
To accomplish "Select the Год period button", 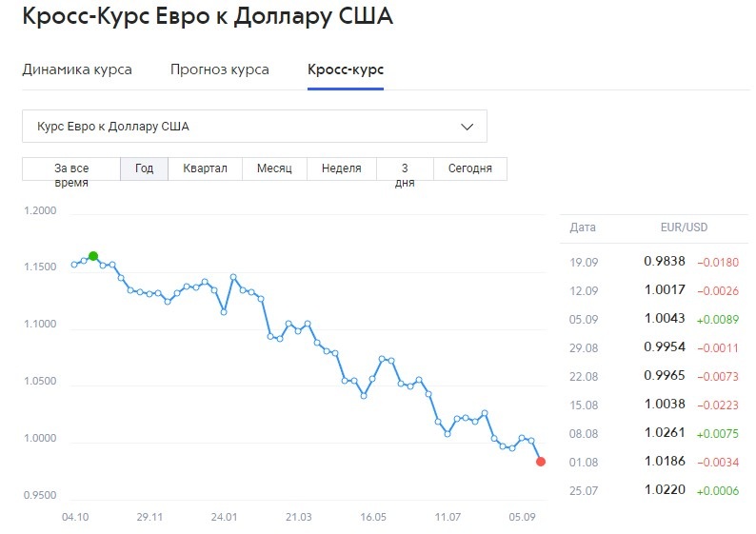I will click(x=144, y=169).
